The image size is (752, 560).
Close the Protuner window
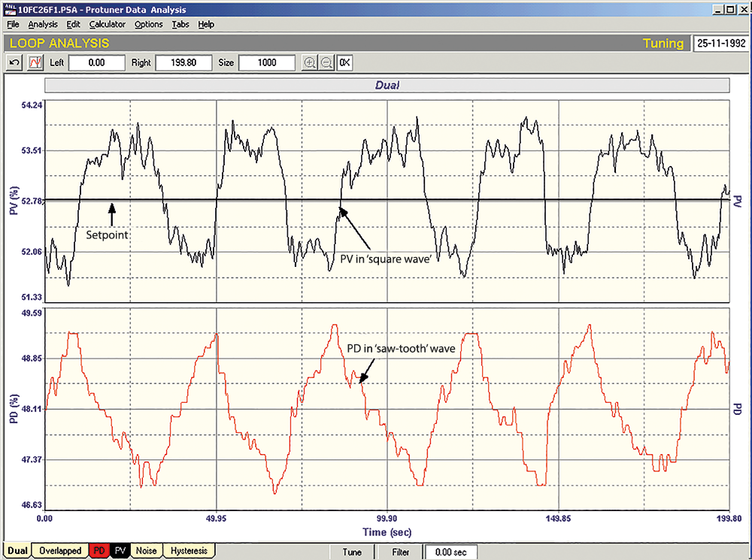tap(744, 9)
